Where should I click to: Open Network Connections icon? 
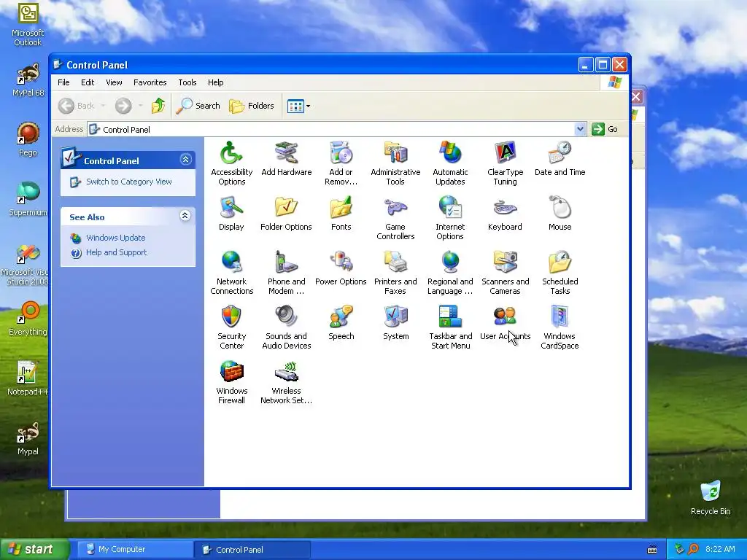[x=231, y=273]
